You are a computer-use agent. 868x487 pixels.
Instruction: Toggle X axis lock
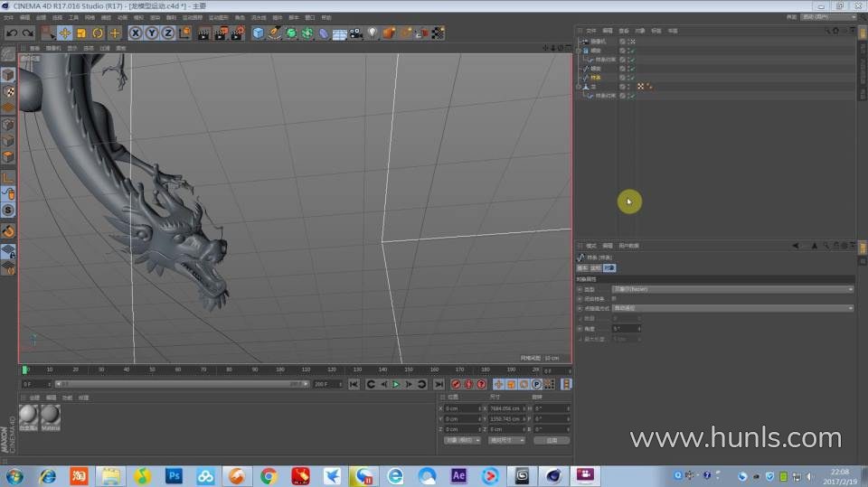(135, 33)
